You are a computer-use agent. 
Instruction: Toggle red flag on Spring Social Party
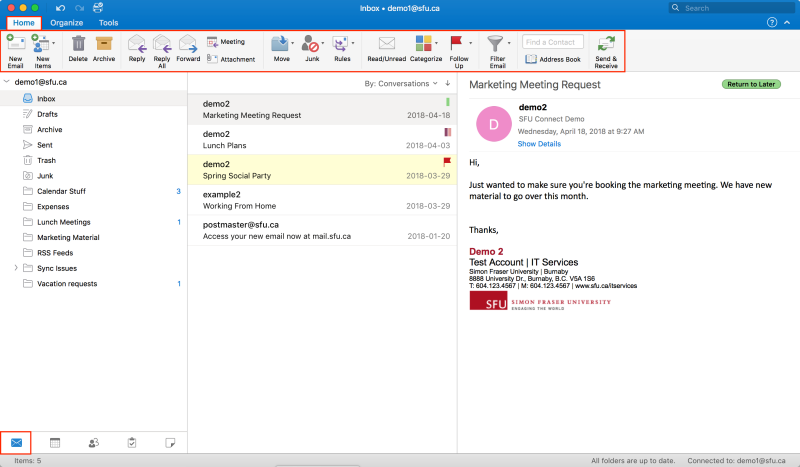click(x=447, y=161)
